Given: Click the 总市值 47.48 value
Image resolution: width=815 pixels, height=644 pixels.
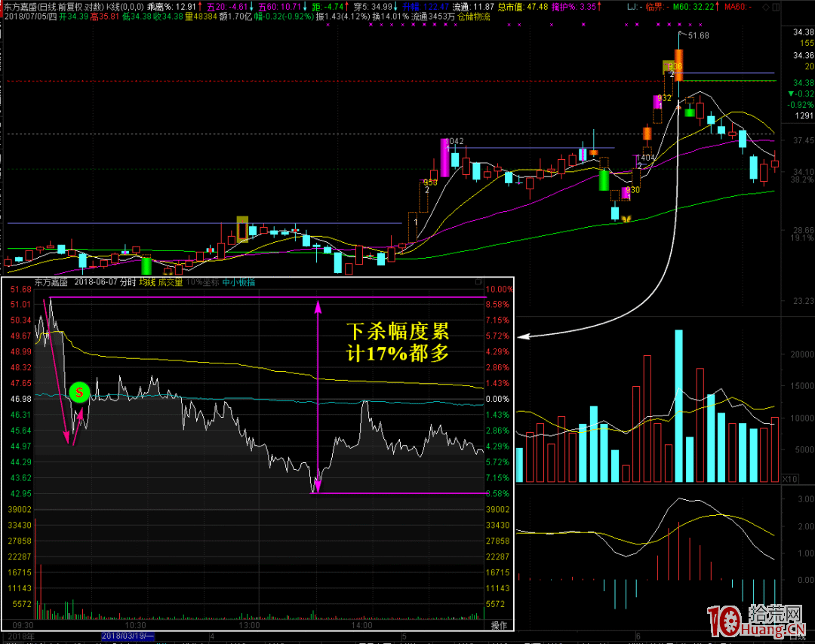Looking at the screenshot, I should click(x=523, y=7).
